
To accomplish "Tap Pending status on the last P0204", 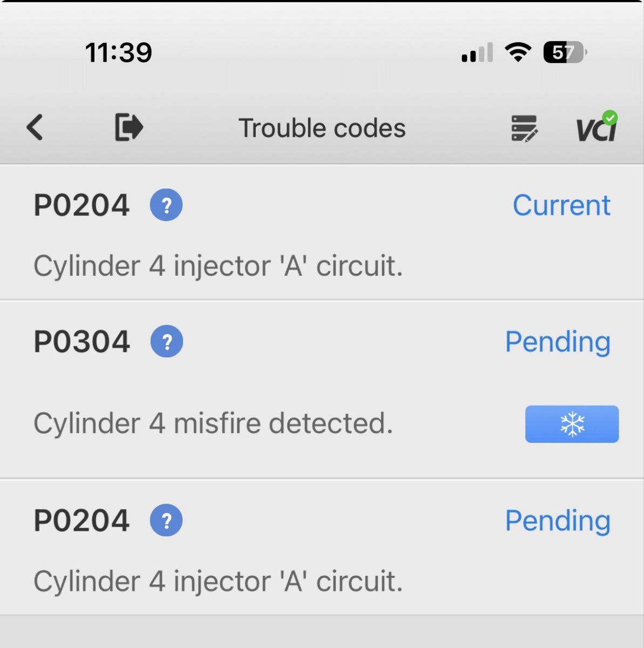I will point(558,521).
